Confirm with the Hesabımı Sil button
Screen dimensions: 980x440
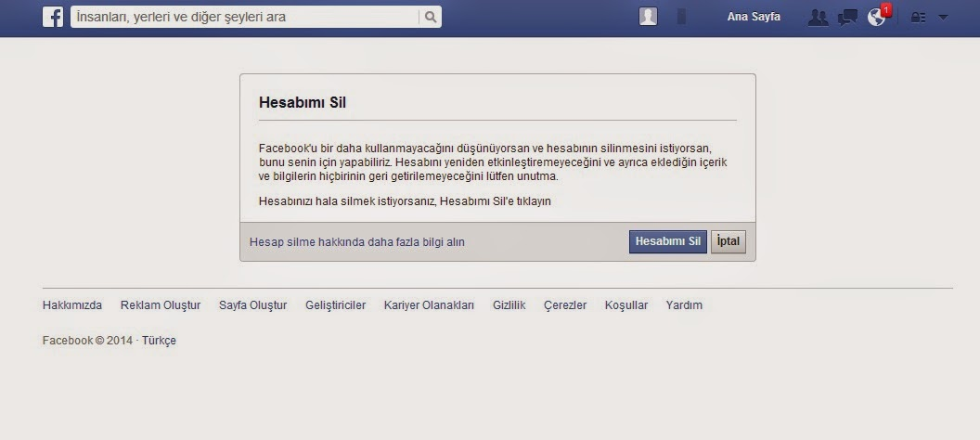668,241
